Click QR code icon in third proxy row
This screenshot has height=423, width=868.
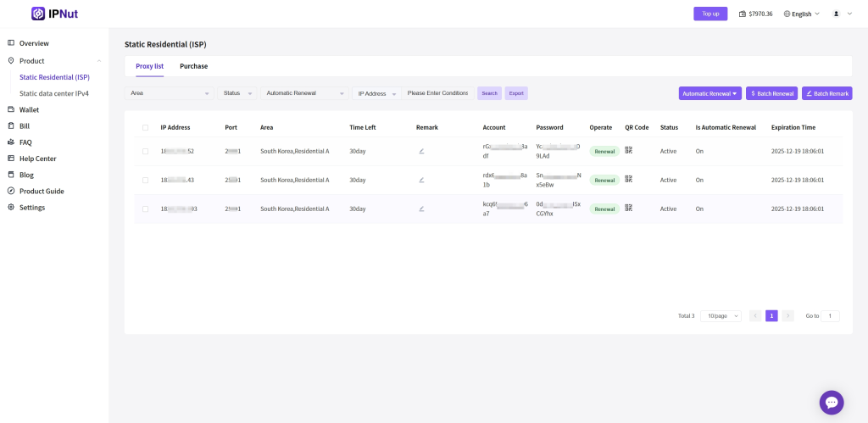coord(629,209)
